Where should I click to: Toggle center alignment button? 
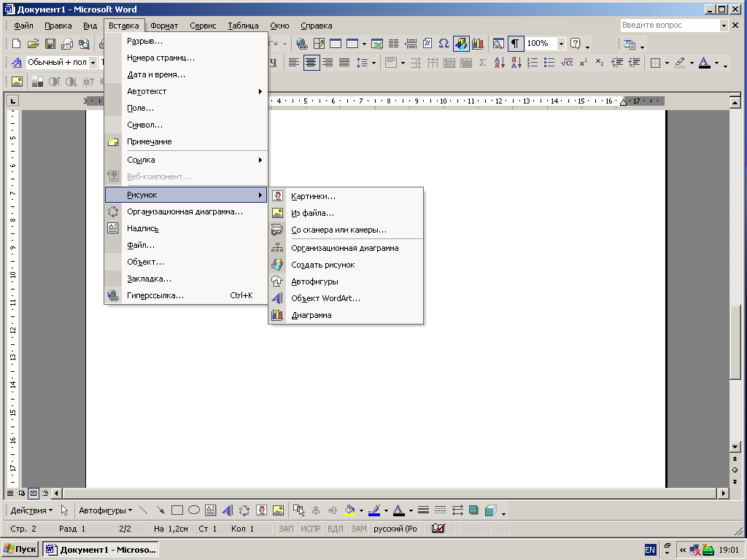(x=311, y=63)
